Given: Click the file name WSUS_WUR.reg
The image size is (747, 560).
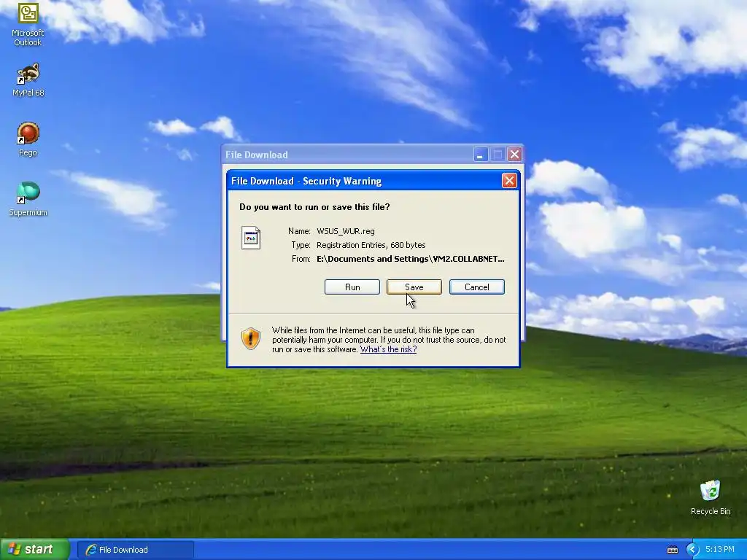Looking at the screenshot, I should [345, 231].
